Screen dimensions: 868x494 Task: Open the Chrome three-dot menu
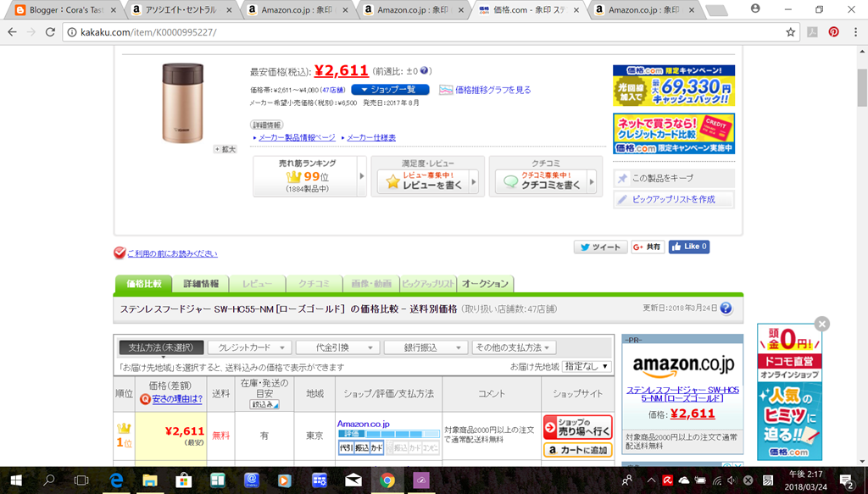click(x=855, y=32)
